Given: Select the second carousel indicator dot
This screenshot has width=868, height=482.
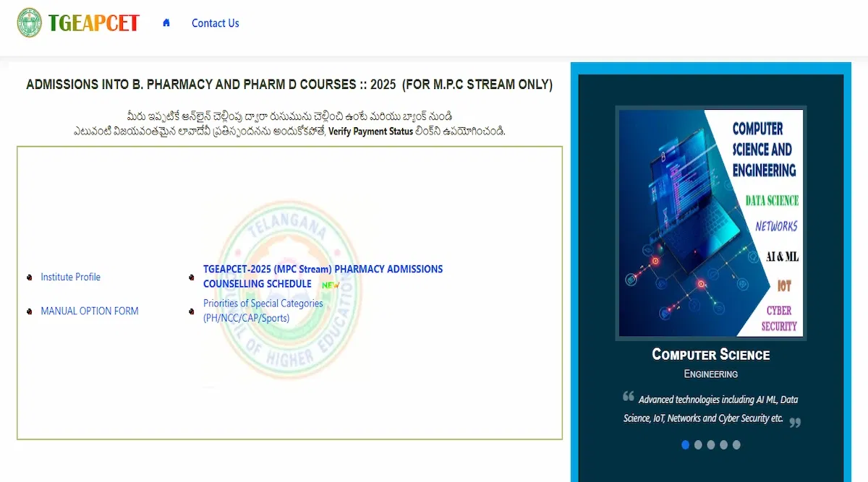Looking at the screenshot, I should [x=698, y=445].
